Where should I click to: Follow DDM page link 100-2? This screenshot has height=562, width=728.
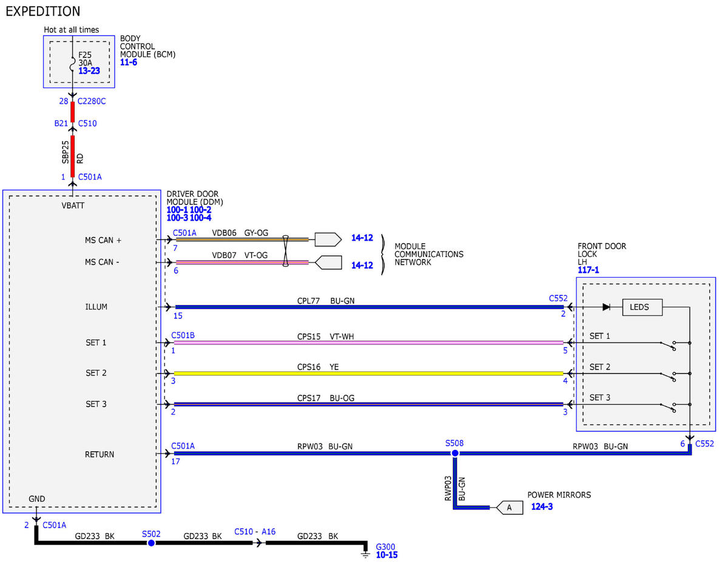(201, 210)
